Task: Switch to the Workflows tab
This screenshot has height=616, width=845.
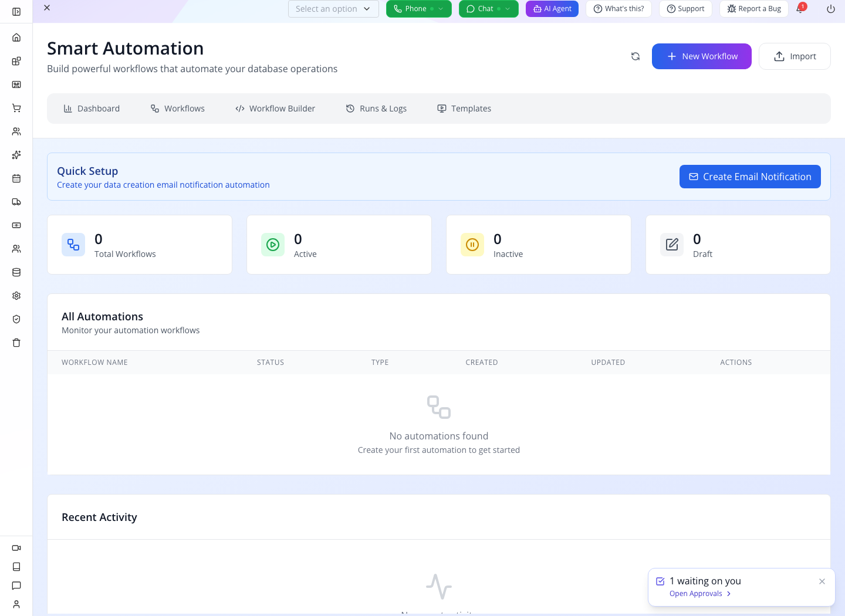Action: 178,109
